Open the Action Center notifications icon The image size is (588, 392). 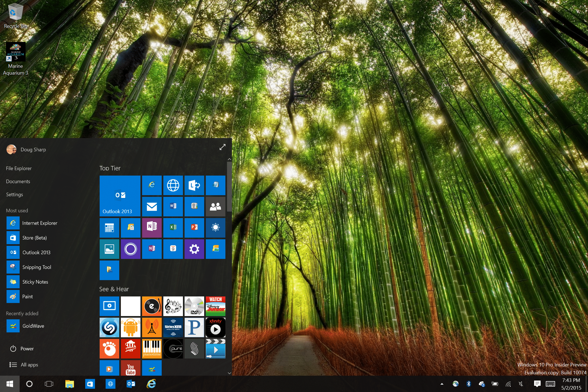(537, 384)
